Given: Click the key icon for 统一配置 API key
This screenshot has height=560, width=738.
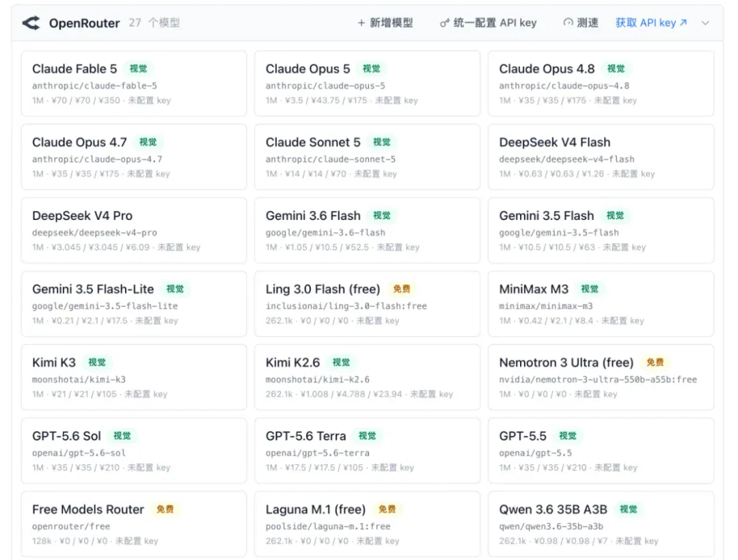Looking at the screenshot, I should [x=444, y=23].
